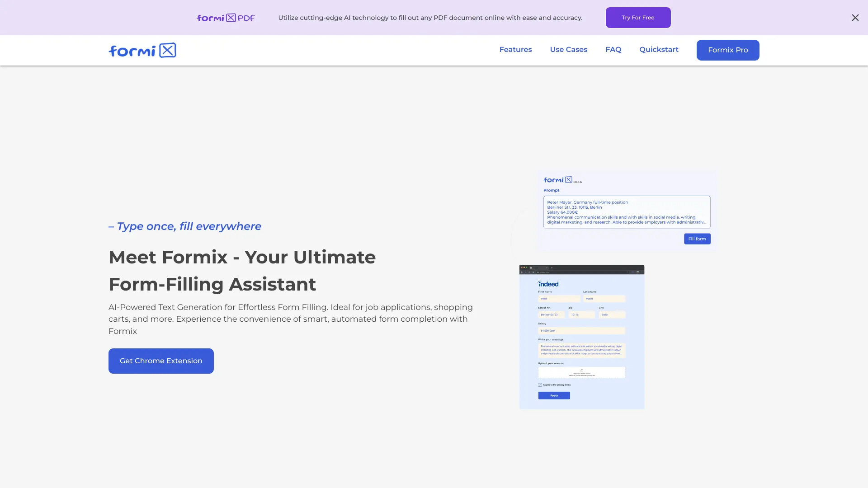
Task: Select the Use Cases navigation item
Action: (x=568, y=49)
